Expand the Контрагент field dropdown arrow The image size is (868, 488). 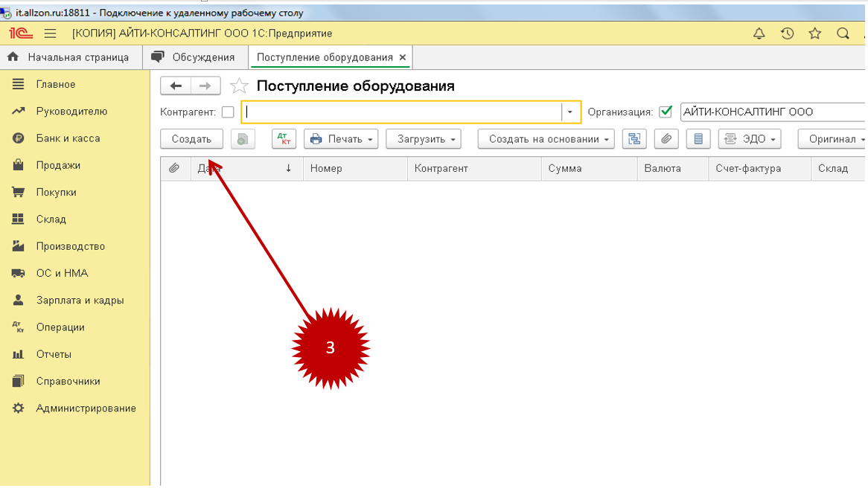(569, 112)
